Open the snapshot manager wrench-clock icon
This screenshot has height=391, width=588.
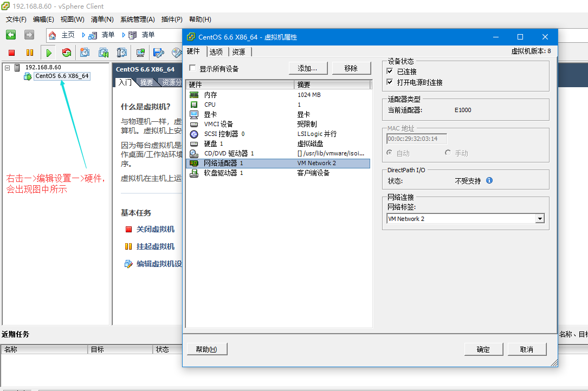point(121,53)
